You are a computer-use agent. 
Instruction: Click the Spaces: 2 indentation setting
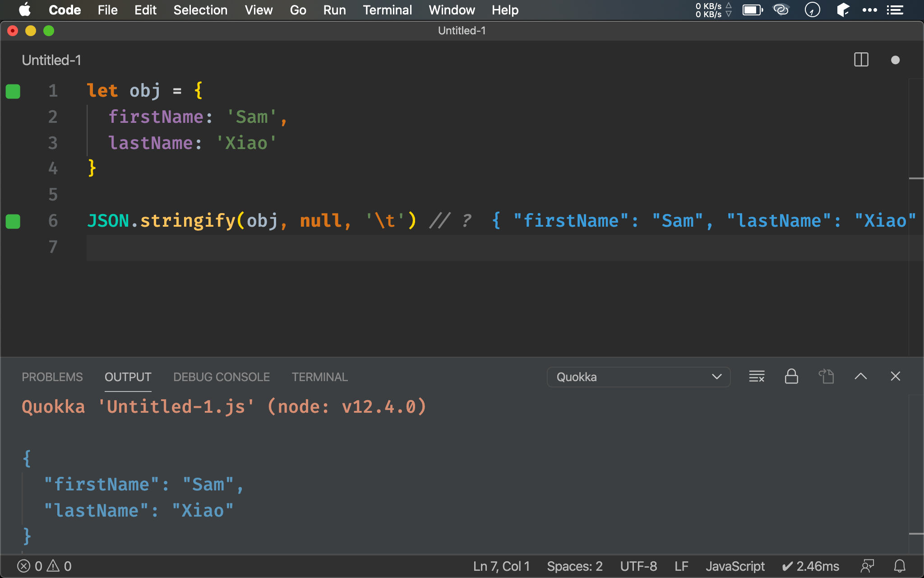click(x=574, y=566)
